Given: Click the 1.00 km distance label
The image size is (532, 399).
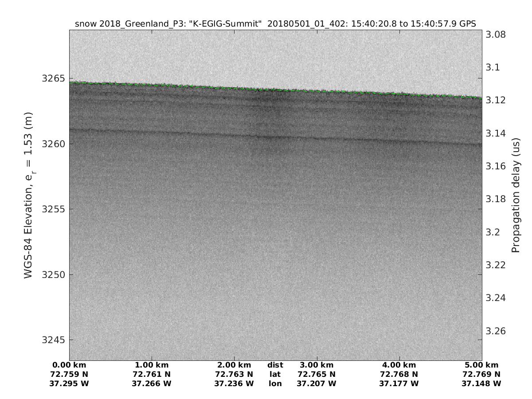Looking at the screenshot, I should coord(152,365).
